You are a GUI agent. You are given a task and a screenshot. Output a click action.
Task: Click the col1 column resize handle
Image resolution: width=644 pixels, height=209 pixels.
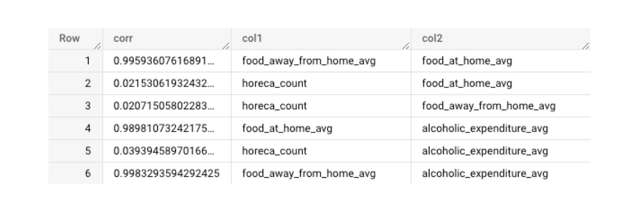pos(406,46)
